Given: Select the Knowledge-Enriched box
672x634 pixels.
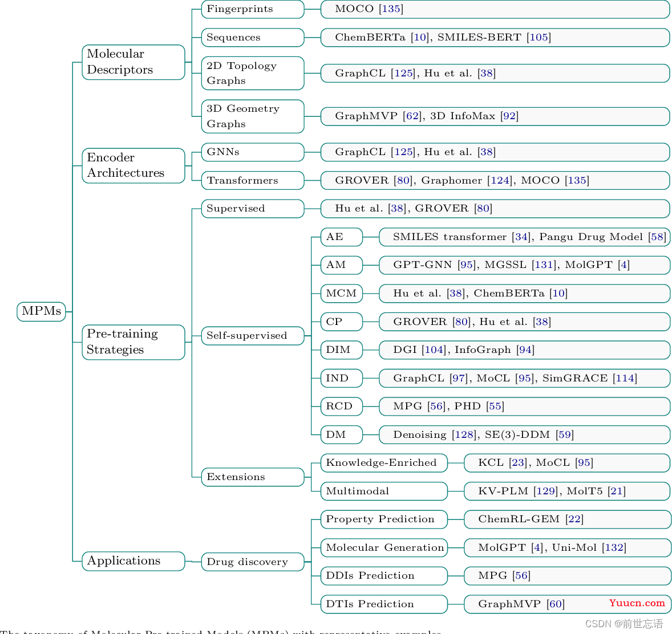Looking at the screenshot, I should [x=384, y=462].
